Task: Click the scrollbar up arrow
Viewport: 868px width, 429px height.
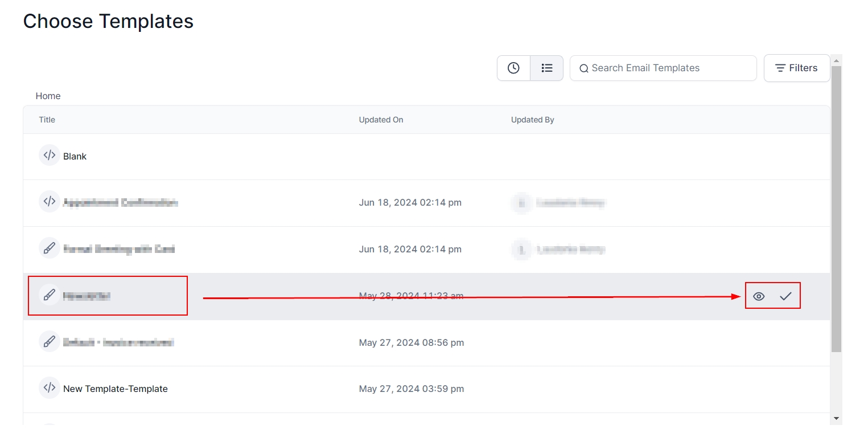Action: [x=836, y=60]
